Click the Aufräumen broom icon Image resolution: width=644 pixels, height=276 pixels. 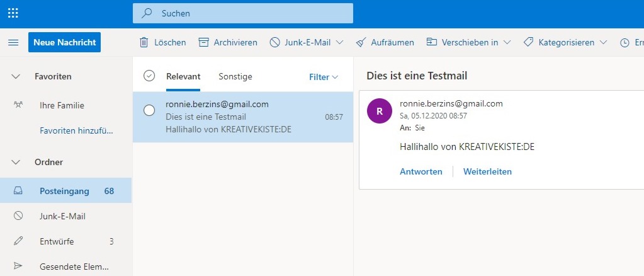click(x=361, y=42)
